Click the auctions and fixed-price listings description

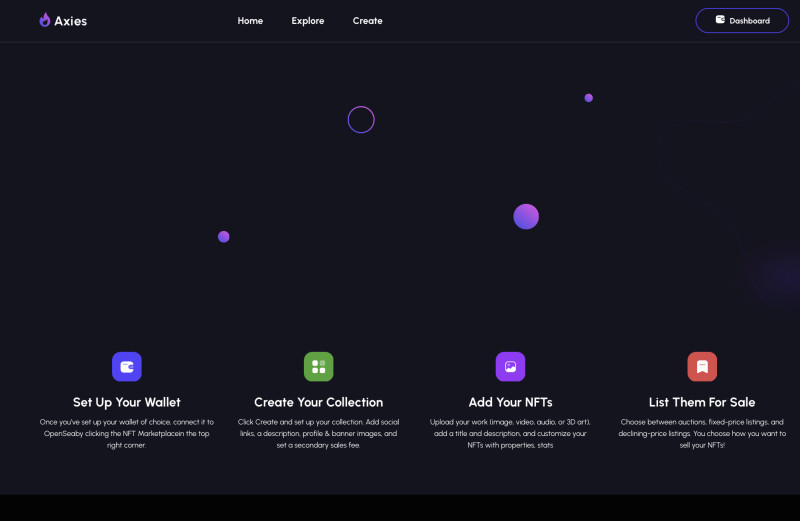coord(702,433)
